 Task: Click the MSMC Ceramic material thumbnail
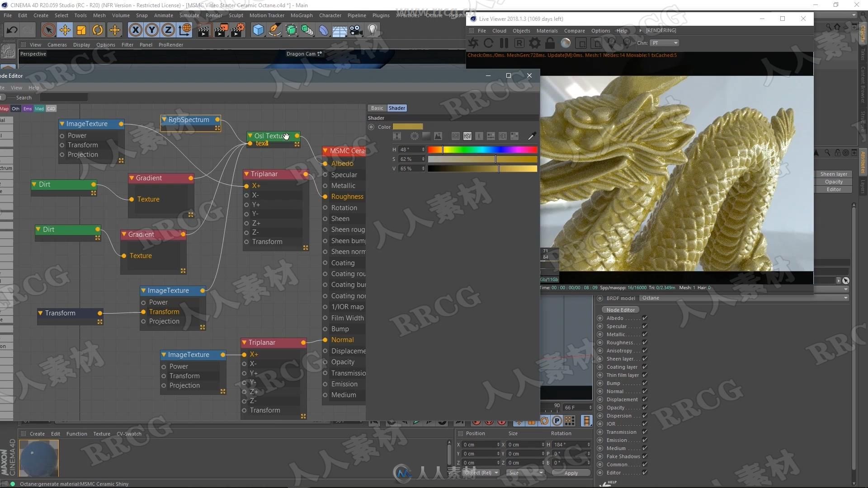(x=38, y=459)
